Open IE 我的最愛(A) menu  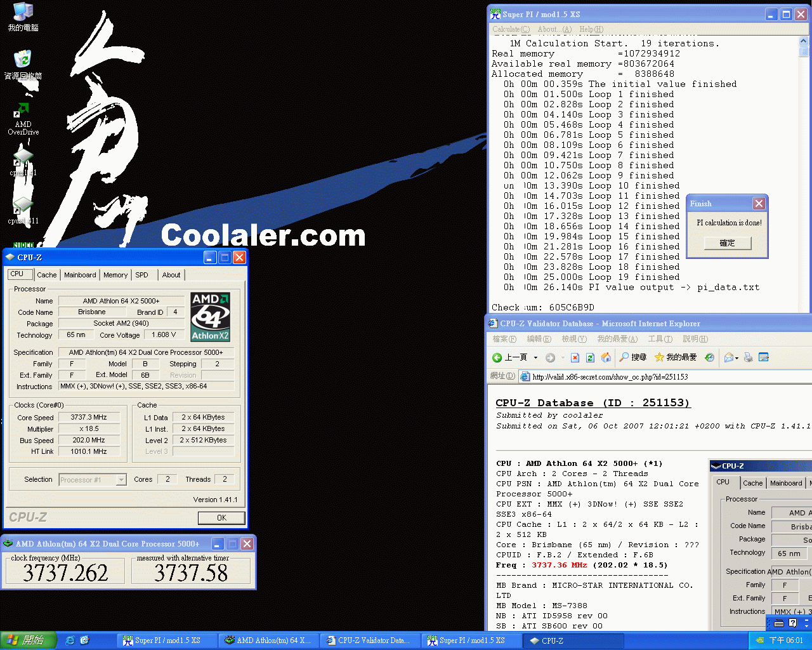617,339
